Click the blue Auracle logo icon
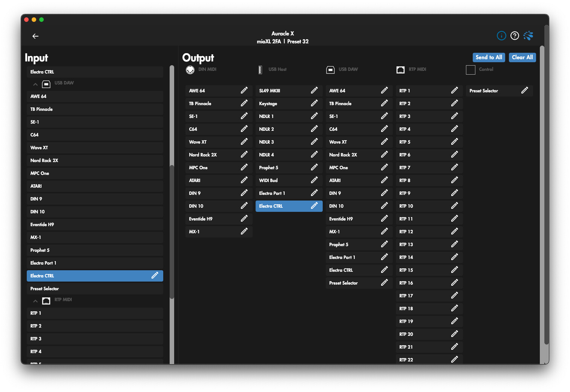570x392 pixels. click(528, 35)
